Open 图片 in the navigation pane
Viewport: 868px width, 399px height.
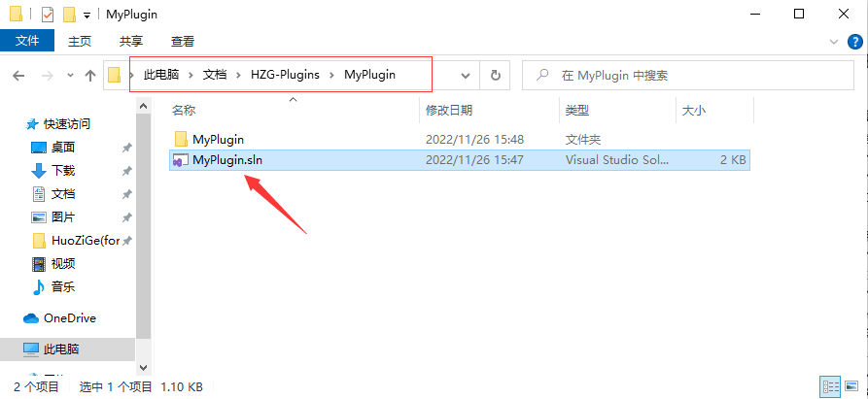pyautogui.click(x=63, y=217)
